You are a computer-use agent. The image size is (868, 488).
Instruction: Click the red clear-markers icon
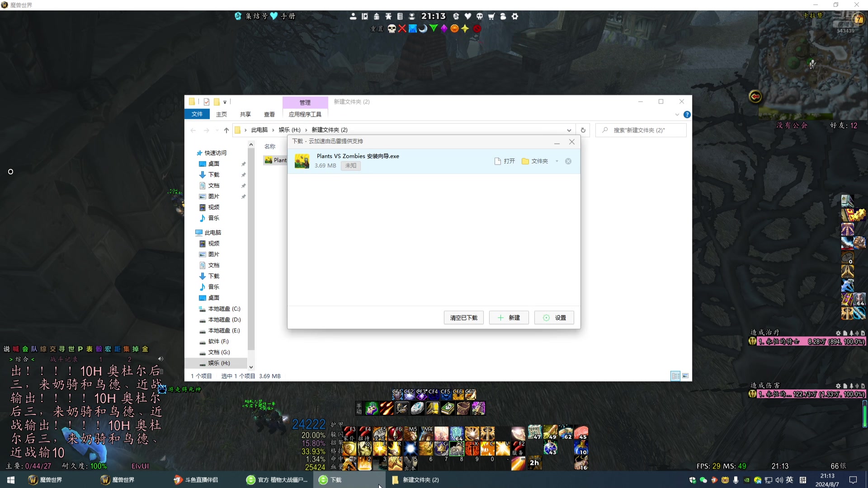point(477,28)
